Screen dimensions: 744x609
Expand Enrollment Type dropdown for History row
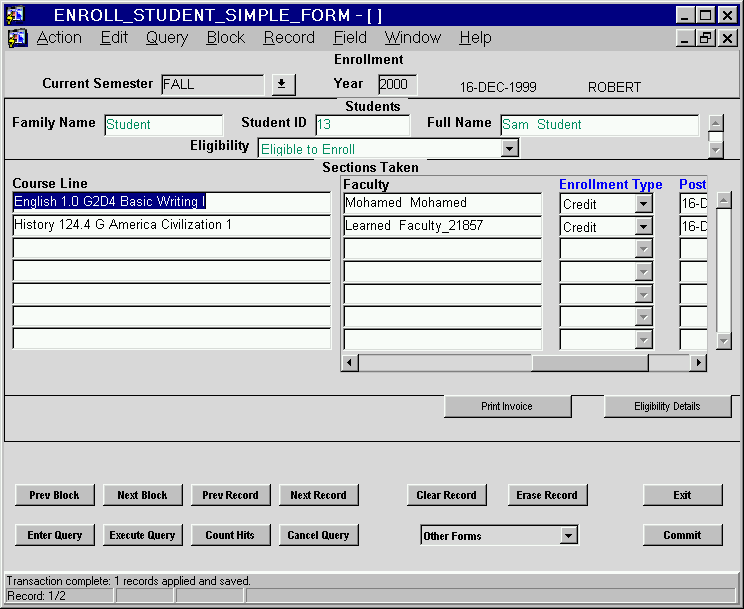[643, 227]
